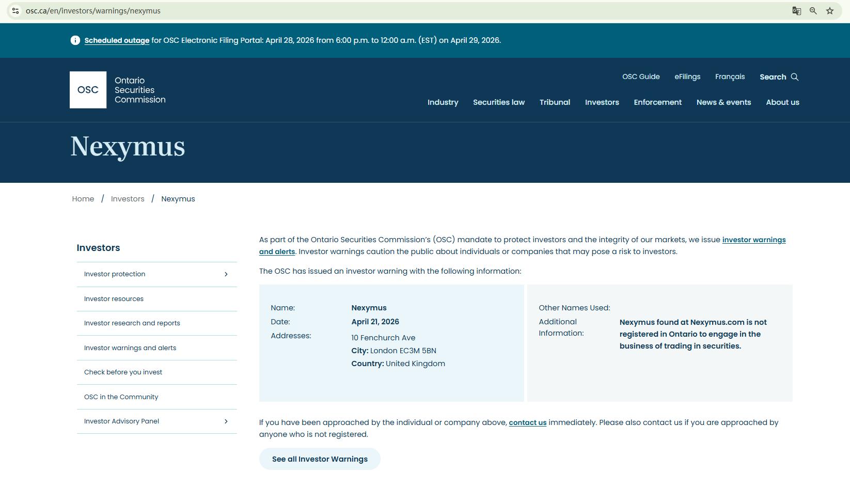Click See all Investor Warnings button

(x=320, y=459)
